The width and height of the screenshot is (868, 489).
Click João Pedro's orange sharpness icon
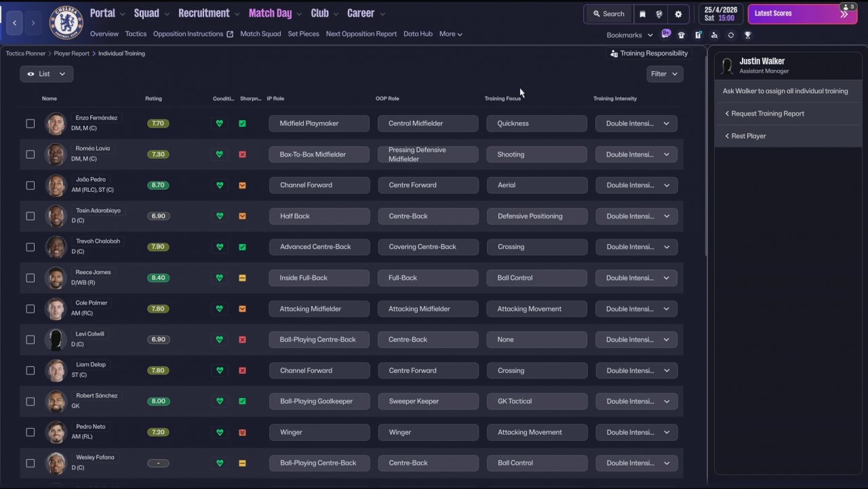[x=242, y=185]
